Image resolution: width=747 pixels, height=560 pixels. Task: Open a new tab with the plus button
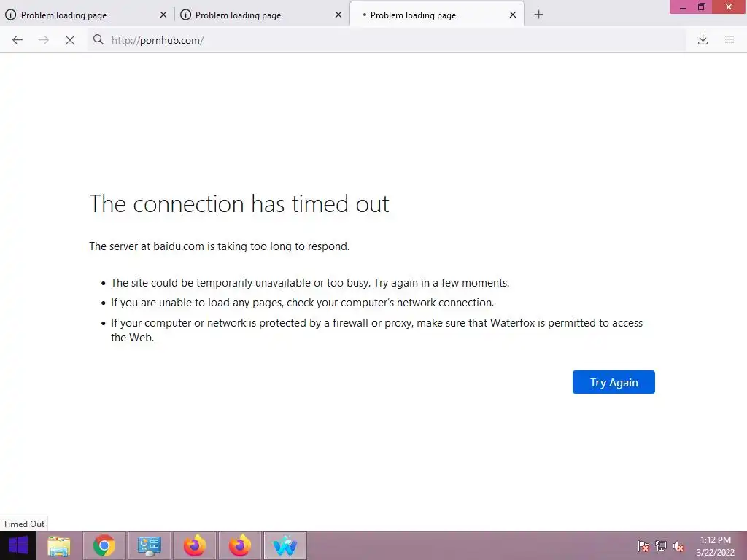click(538, 15)
